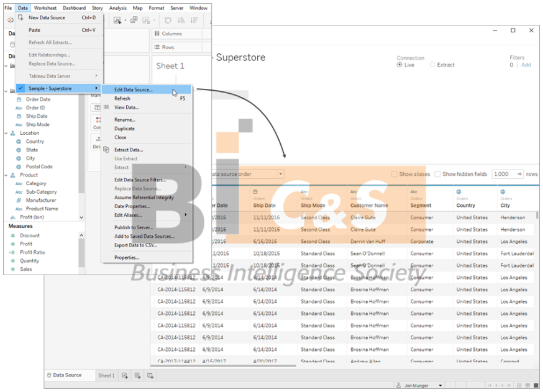Click the duplicate sheet toolbar icon

click(x=134, y=20)
